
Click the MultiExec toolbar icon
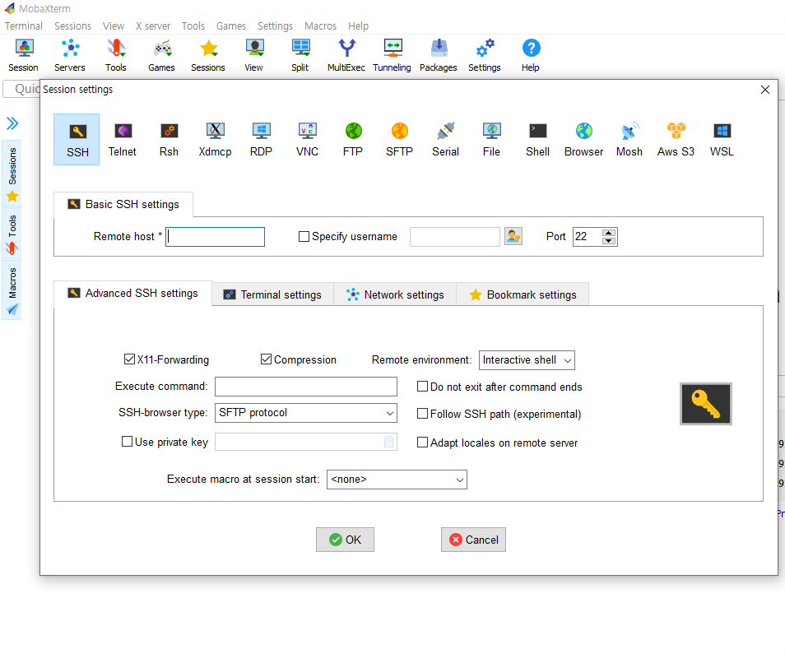[x=346, y=56]
